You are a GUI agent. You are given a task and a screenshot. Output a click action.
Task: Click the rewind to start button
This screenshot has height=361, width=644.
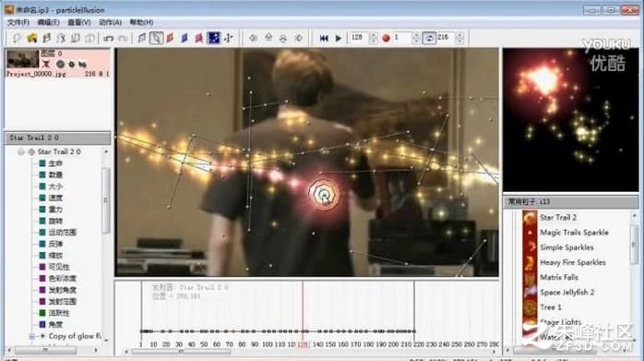click(324, 38)
